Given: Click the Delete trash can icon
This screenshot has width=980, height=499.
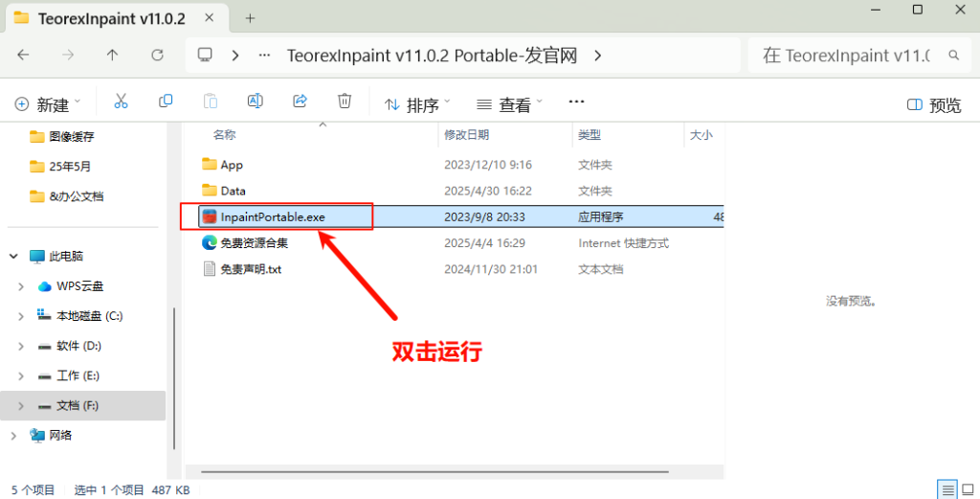Looking at the screenshot, I should pyautogui.click(x=345, y=102).
